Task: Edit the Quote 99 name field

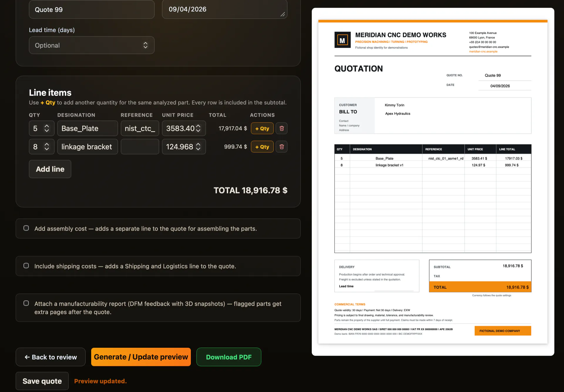Action: 92,9
